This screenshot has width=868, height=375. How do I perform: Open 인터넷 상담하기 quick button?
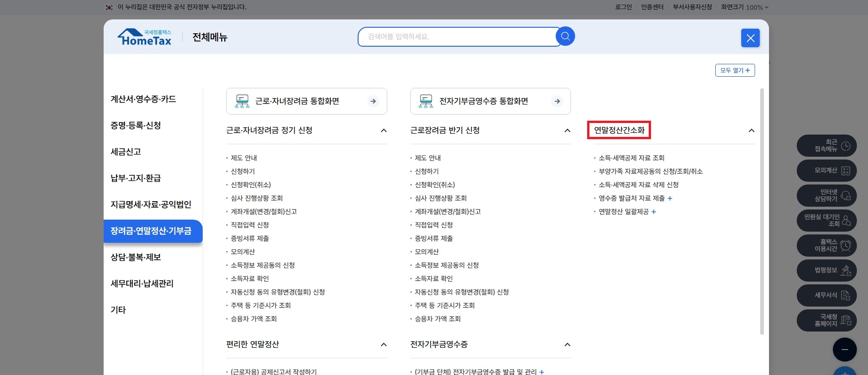pyautogui.click(x=826, y=196)
